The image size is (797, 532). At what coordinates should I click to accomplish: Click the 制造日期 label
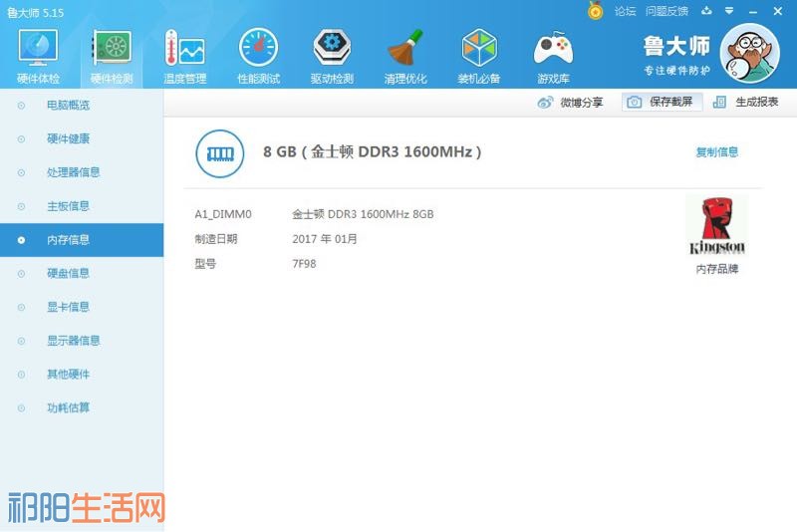coord(216,239)
